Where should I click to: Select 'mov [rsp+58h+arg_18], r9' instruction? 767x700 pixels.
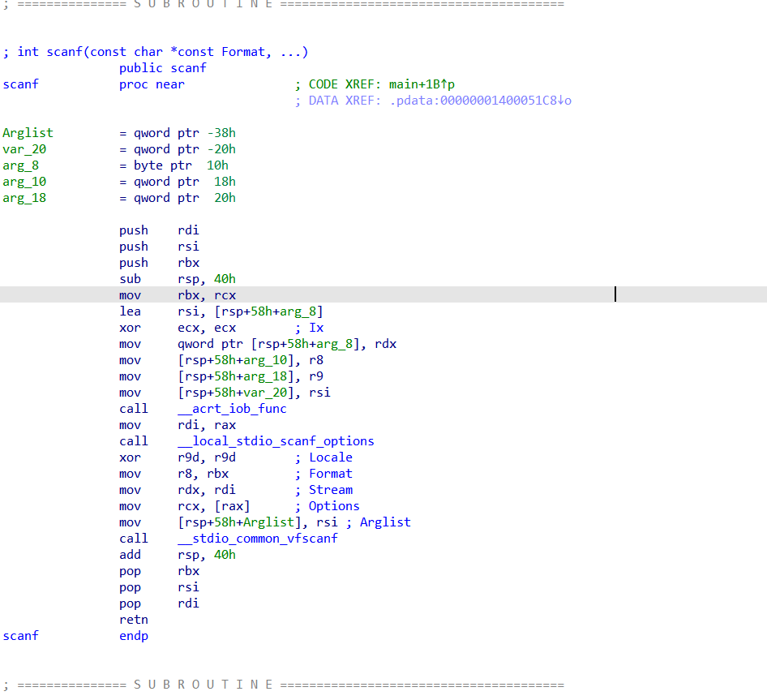[x=221, y=376]
